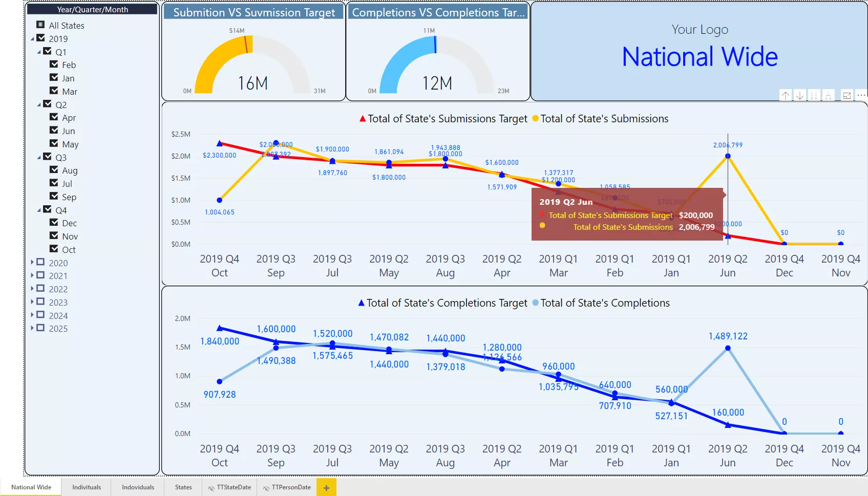
Task: Check the All States checkbox
Action: tap(40, 25)
